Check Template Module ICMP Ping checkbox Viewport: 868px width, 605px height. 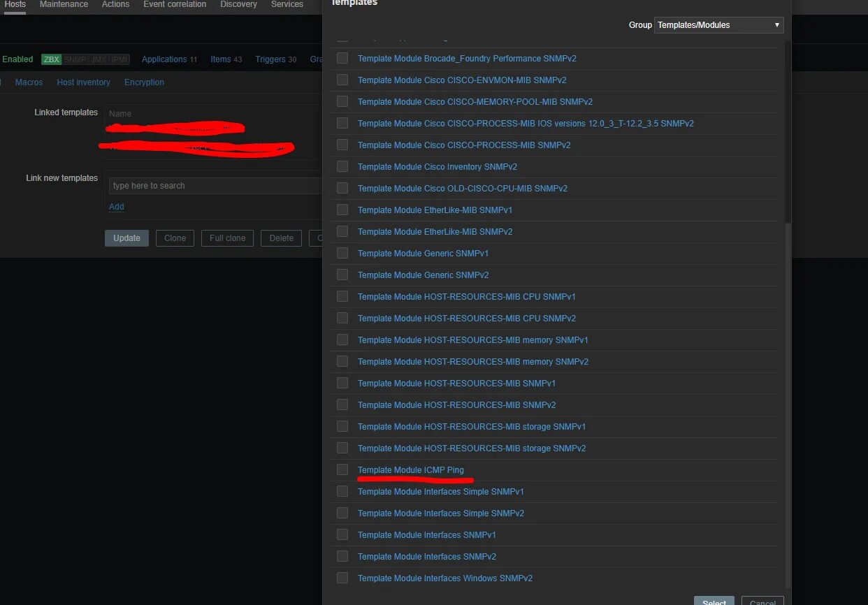click(342, 469)
